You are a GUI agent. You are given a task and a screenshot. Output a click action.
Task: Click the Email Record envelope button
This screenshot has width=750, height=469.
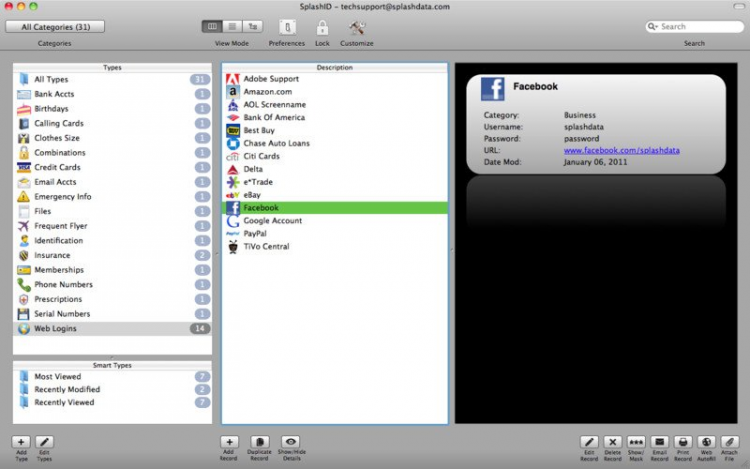pos(659,442)
